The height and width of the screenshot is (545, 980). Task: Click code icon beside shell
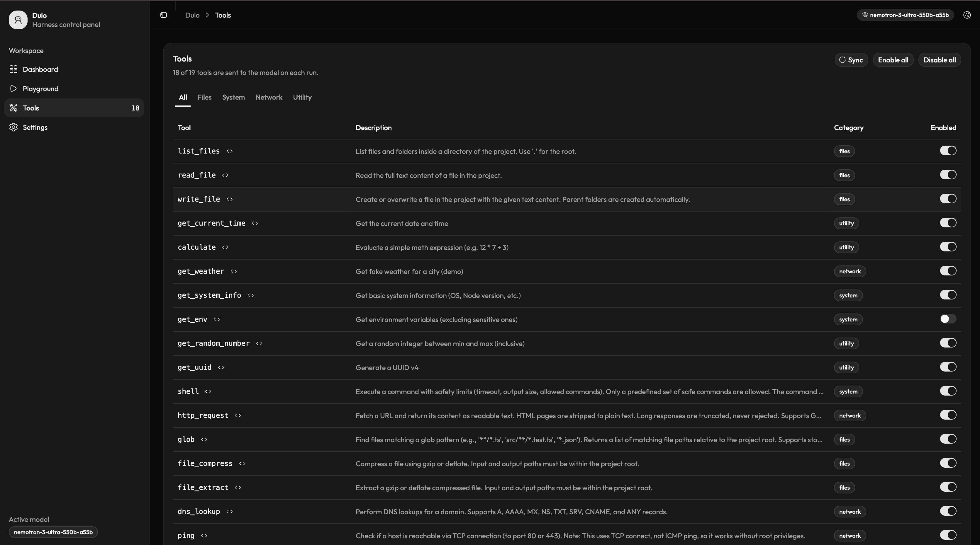point(208,391)
